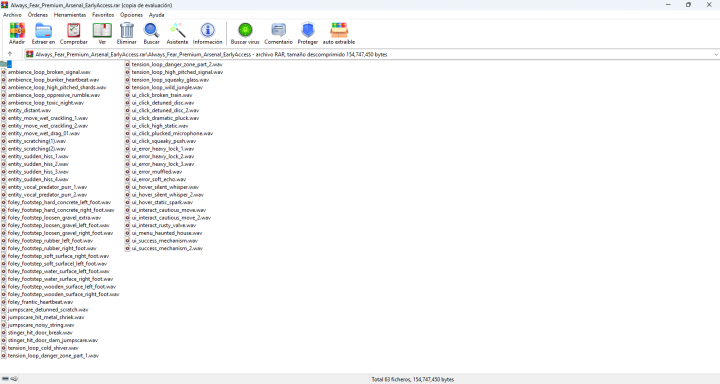This screenshot has height=384, width=720.
Task: Select tension_loop_wild_jungle.wav
Action: [164, 87]
